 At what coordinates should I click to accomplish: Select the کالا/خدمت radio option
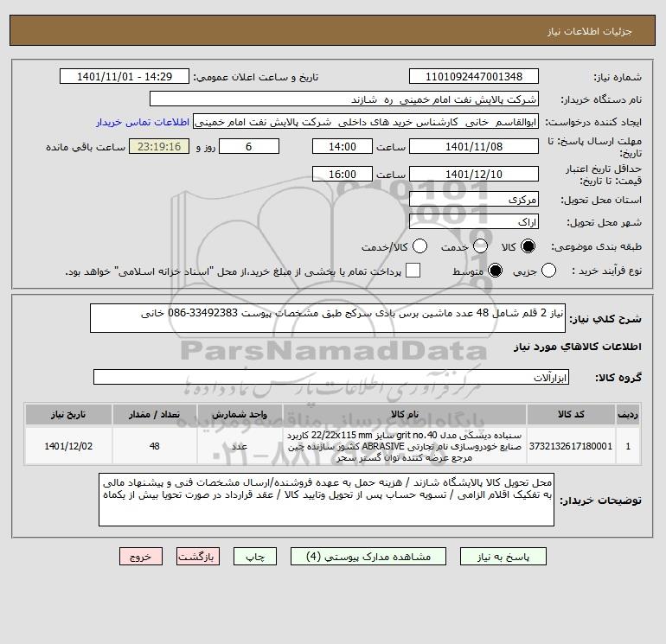[419, 246]
